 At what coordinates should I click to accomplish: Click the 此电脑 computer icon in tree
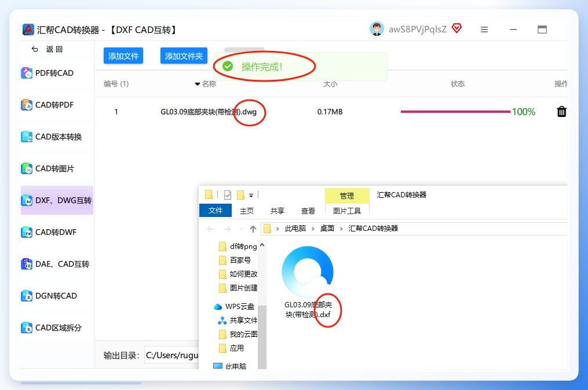[217, 366]
